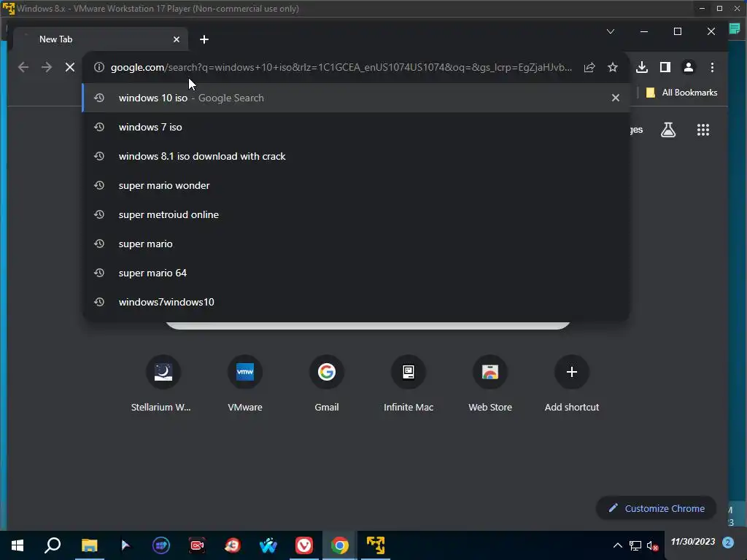Open Web Store shortcut

(x=490, y=384)
